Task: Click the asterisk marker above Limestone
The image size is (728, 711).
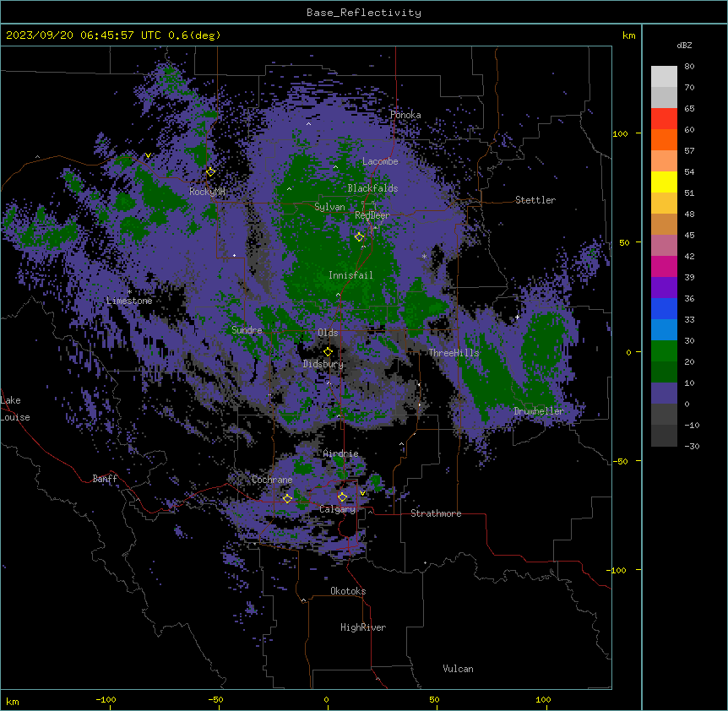Action: 129,292
